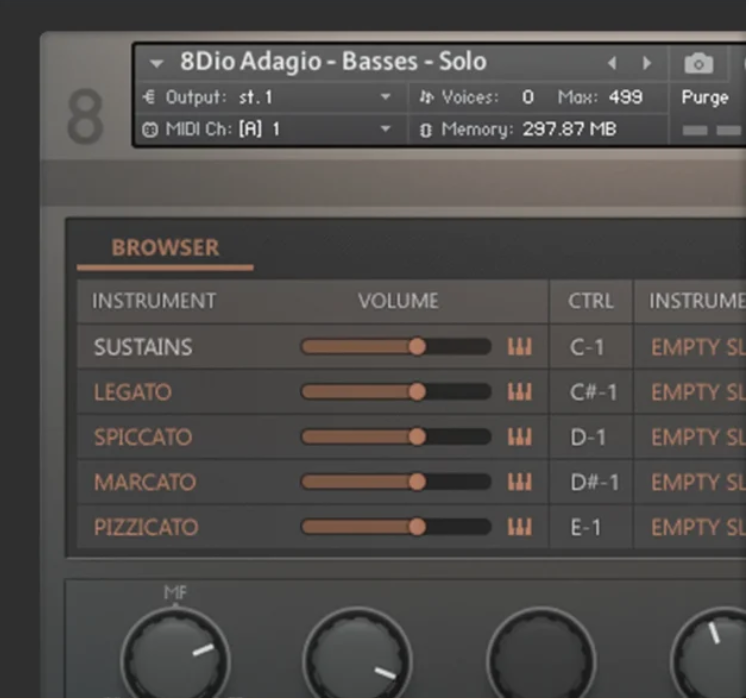Click the first INSTRUMENT column header
The height and width of the screenshot is (699, 749).
tap(154, 301)
